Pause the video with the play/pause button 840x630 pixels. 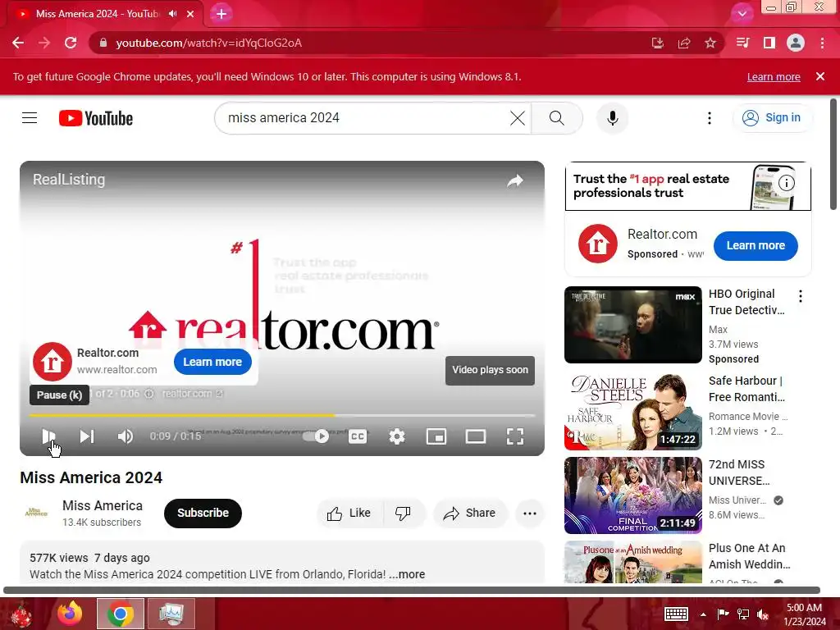coord(48,436)
